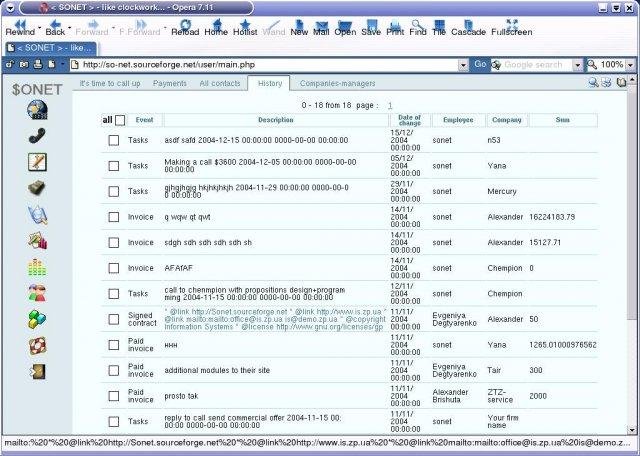Screen dimensions: 640x456
Task: Check the 'prosto tak' paid invoice checkbox
Action: (x=114, y=396)
